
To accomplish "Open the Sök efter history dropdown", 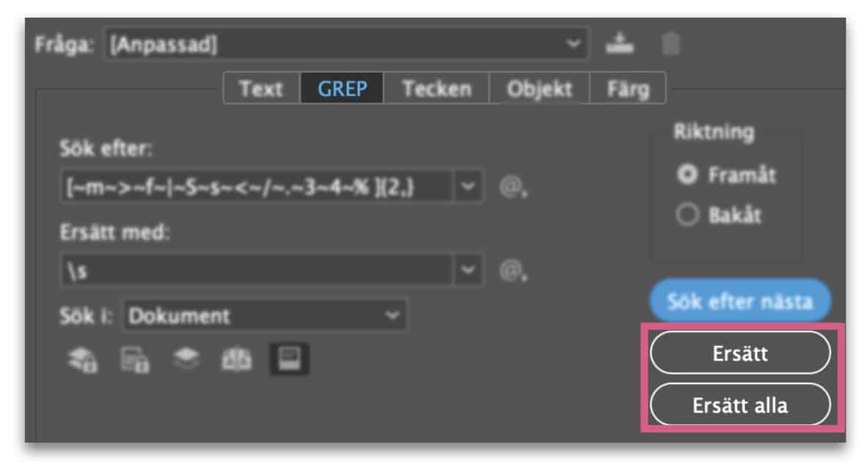I will pos(468,186).
